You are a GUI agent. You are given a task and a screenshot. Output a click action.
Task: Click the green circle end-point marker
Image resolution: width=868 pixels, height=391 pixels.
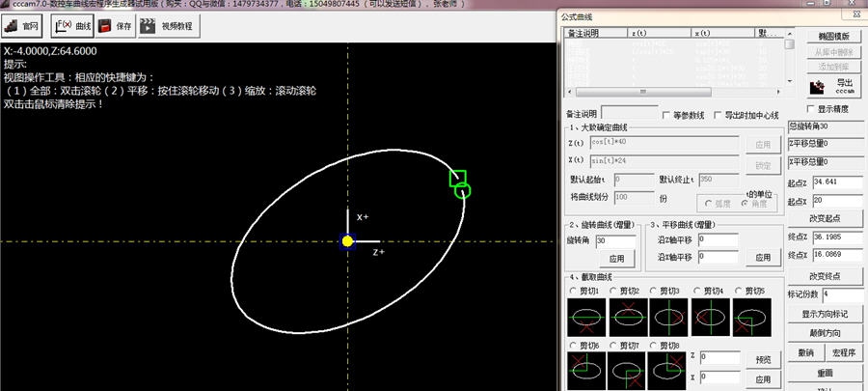pos(463,191)
